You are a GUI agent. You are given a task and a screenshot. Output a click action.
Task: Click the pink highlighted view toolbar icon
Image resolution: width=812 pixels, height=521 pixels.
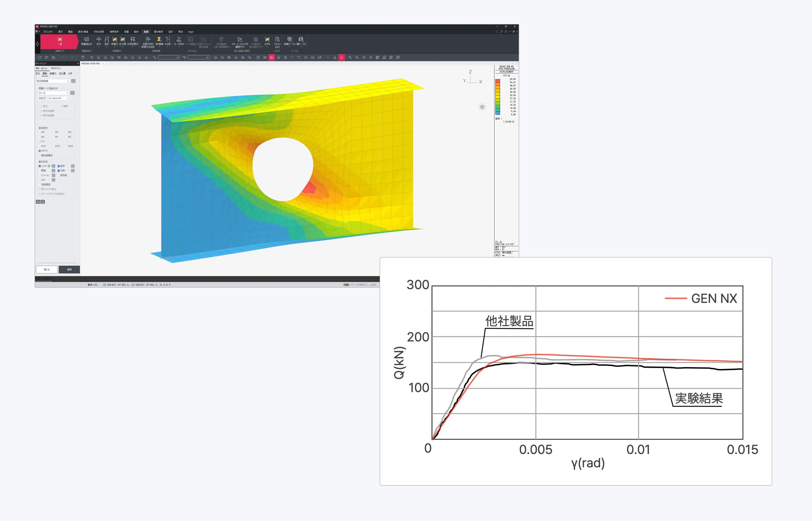click(x=272, y=58)
